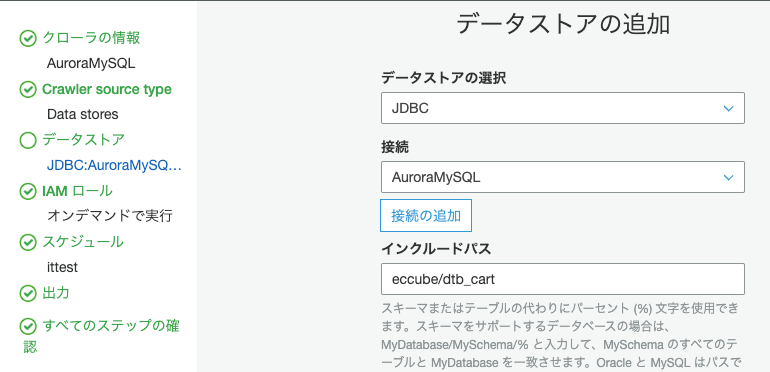Click the 接続の追加 button
This screenshot has width=770, height=372.
[426, 215]
